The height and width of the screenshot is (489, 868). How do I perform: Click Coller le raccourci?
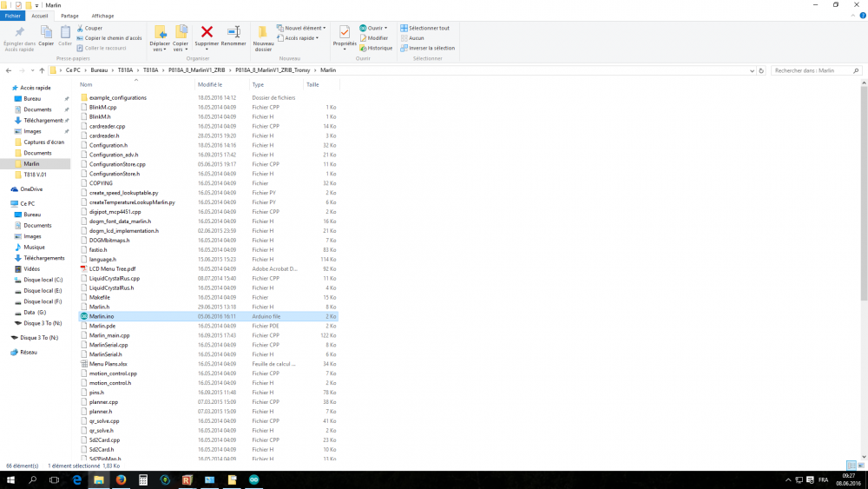tap(102, 48)
